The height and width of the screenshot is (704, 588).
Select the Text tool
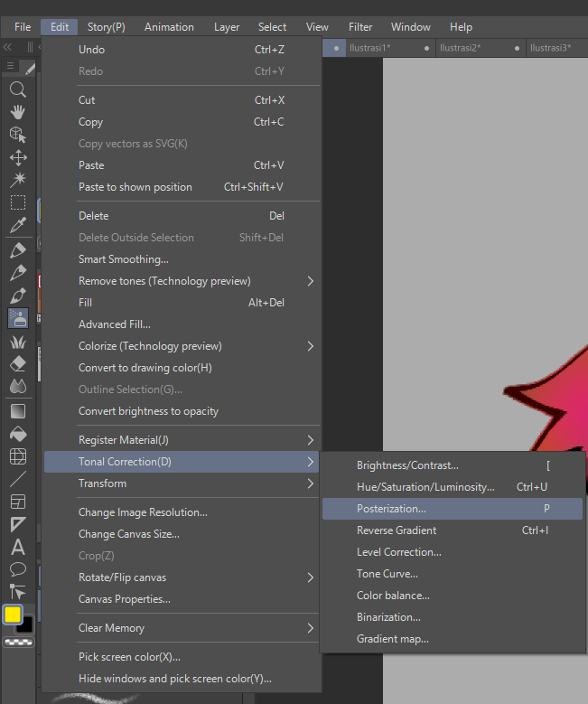(x=17, y=547)
